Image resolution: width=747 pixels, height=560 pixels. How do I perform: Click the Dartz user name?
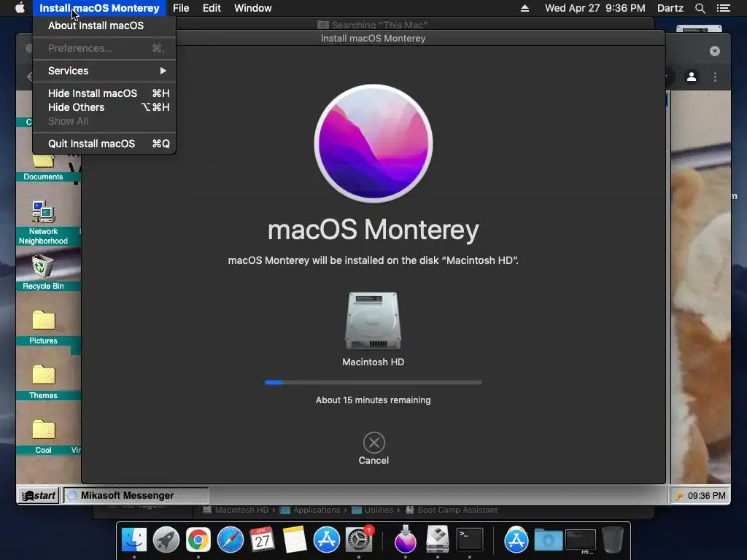pyautogui.click(x=670, y=8)
